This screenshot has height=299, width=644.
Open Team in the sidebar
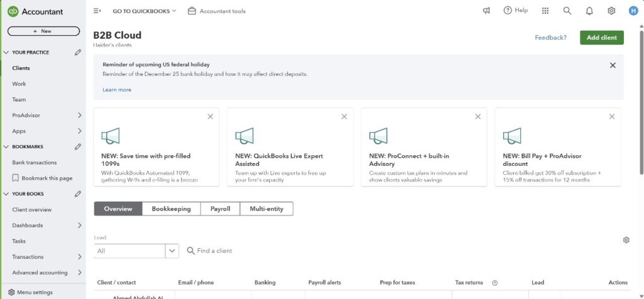[19, 100]
